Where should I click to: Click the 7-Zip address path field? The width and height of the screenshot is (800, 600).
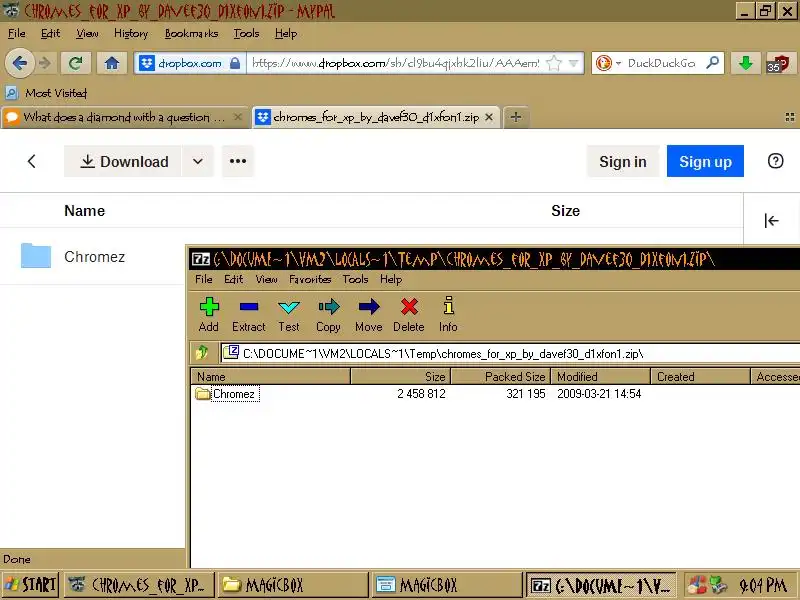click(510, 353)
